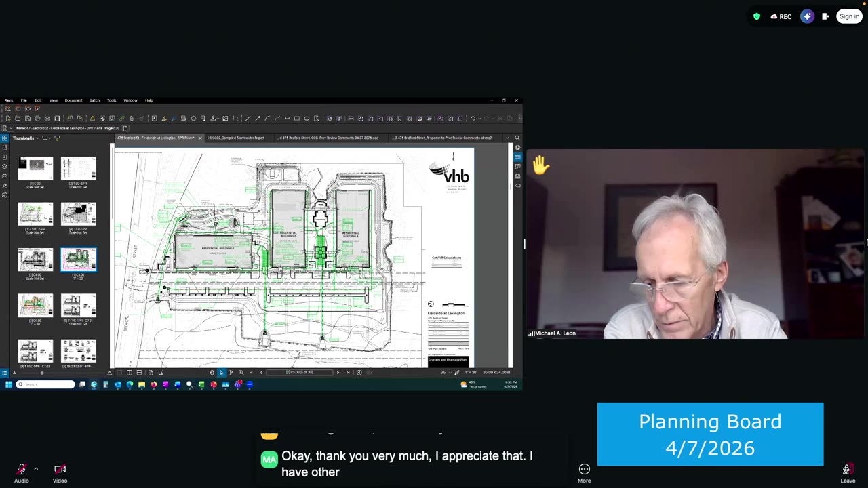Click the Print toolbar icon

point(37,119)
